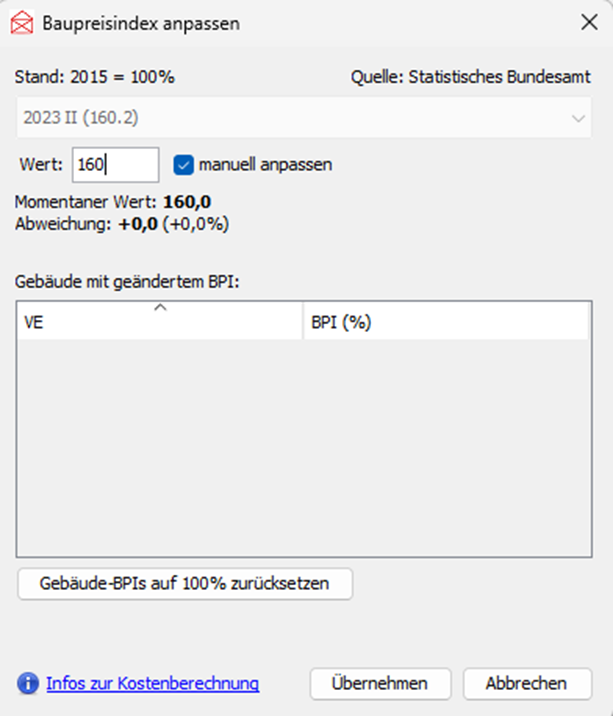This screenshot has width=613, height=716.
Task: Click the Stand: 2015 = 100% label
Action: point(95,77)
